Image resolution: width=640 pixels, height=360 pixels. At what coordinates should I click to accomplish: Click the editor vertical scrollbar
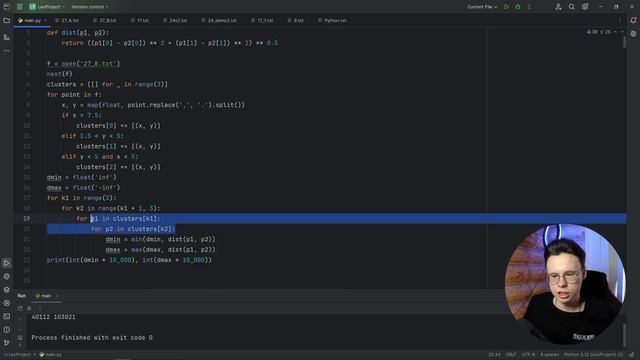(x=624, y=42)
